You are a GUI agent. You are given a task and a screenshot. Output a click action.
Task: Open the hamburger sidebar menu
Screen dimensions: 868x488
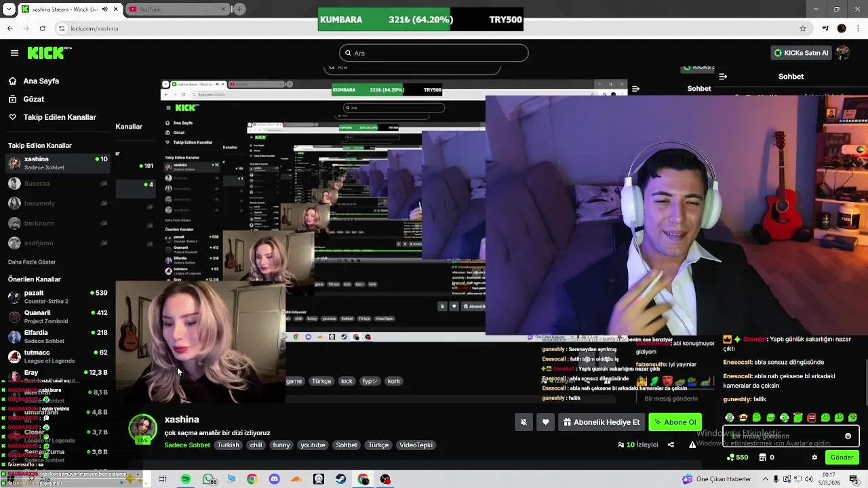pyautogui.click(x=14, y=53)
